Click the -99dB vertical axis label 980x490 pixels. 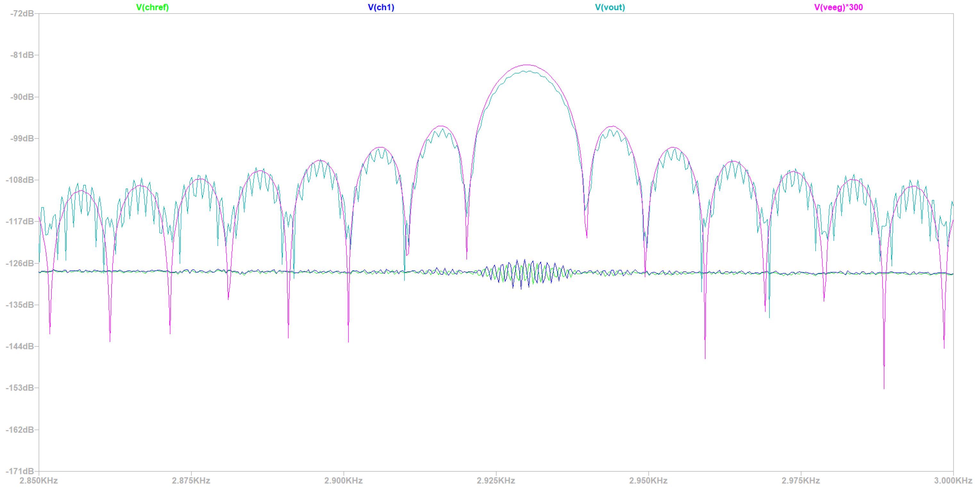[x=22, y=138]
